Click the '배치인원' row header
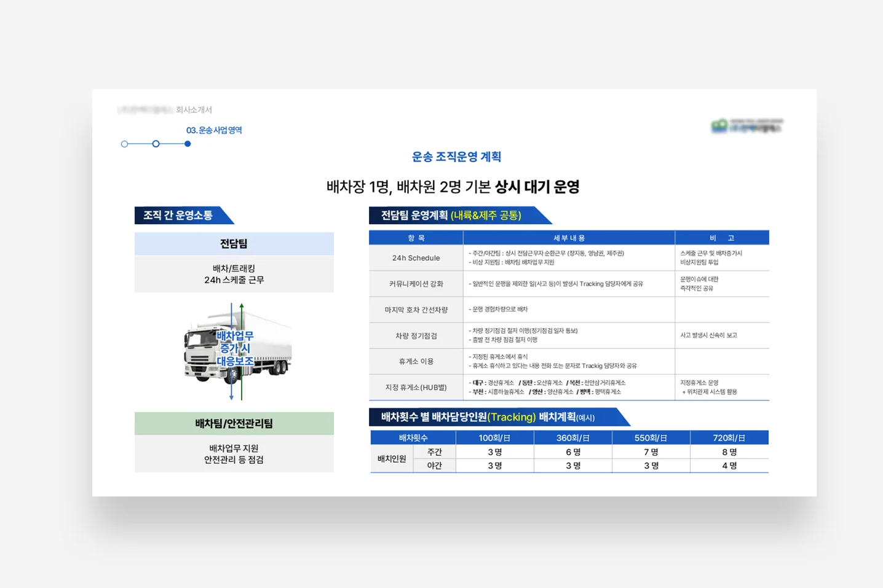Image resolution: width=883 pixels, height=588 pixels. point(392,458)
